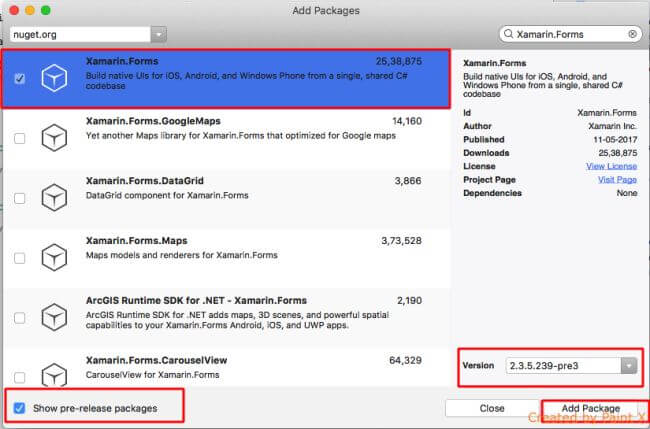Click the Xamarin.Forms.CarouselView package icon

(54, 374)
